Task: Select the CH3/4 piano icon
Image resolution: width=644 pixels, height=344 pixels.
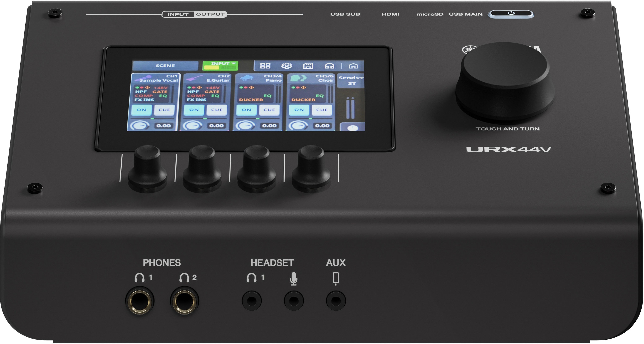Action: (247, 78)
